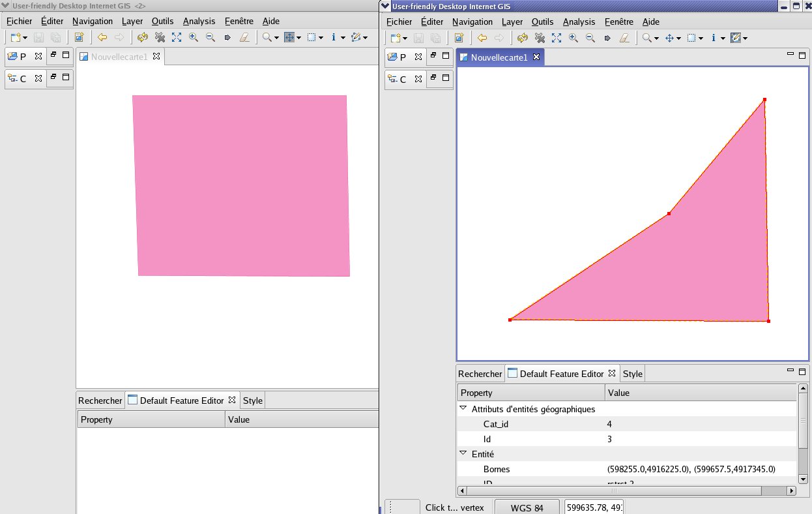Click zoom-to-extent icon in right window toolbar
The image size is (812, 514).
pos(557,38)
